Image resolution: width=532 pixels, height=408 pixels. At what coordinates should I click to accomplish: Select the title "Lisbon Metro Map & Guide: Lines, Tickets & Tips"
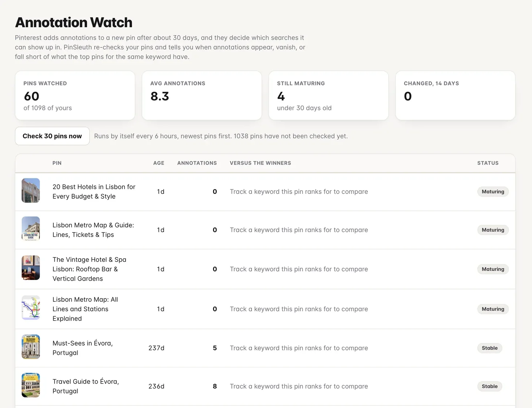[93, 230]
